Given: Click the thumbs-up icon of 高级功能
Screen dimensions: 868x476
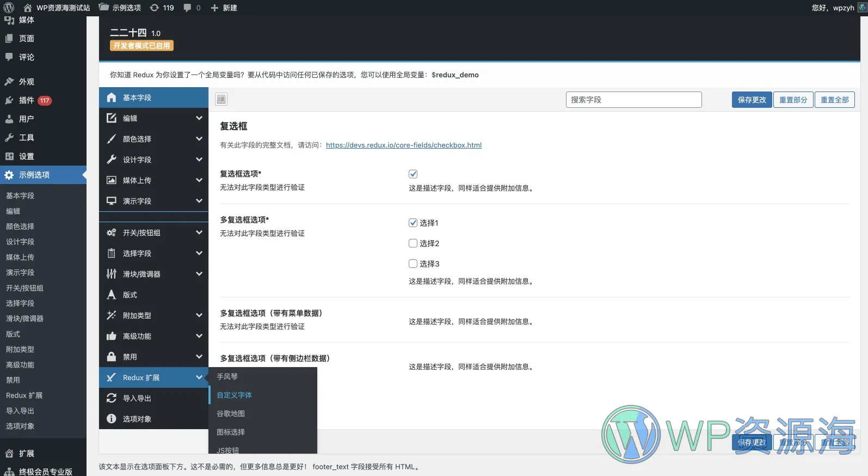Looking at the screenshot, I should [112, 336].
